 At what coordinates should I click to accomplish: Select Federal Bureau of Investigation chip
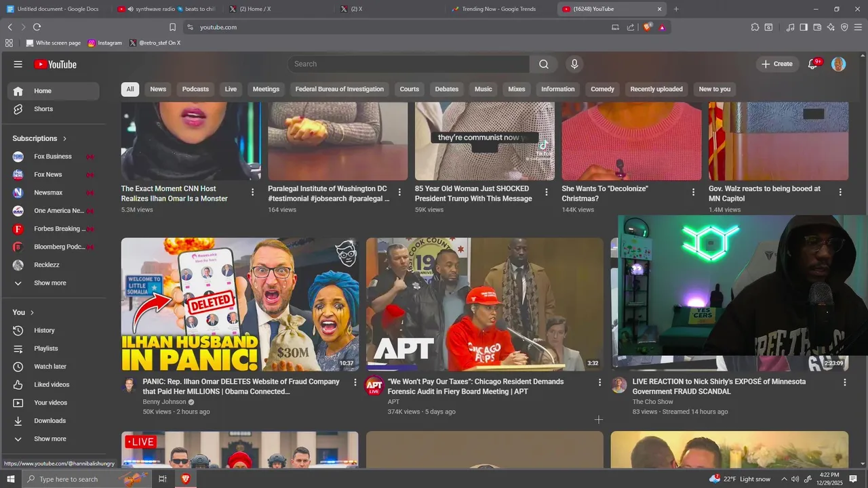click(x=340, y=89)
